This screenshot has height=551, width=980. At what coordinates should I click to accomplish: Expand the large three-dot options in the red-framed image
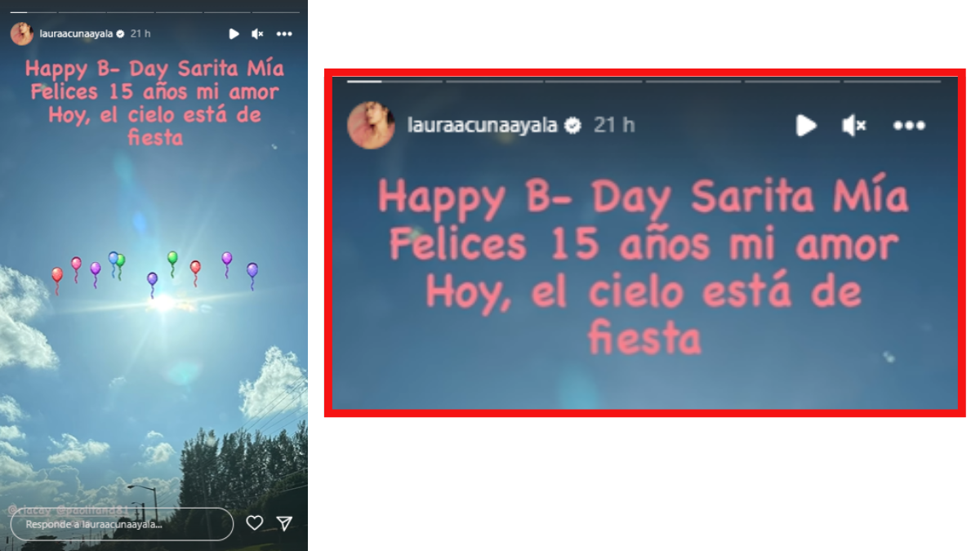(x=909, y=125)
